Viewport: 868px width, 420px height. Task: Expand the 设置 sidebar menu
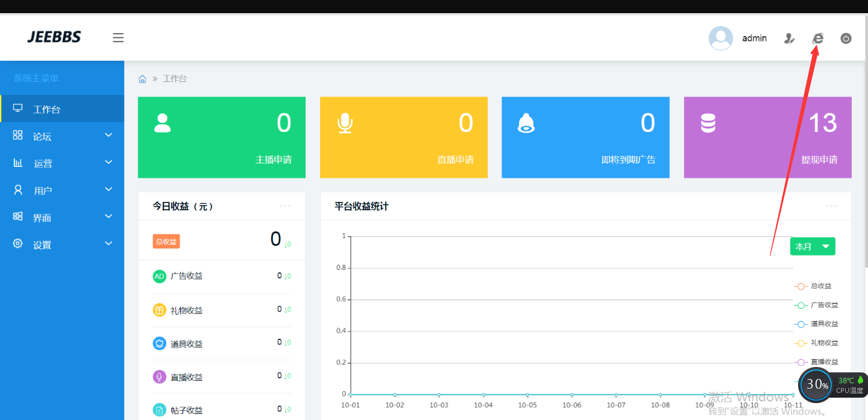pos(62,245)
